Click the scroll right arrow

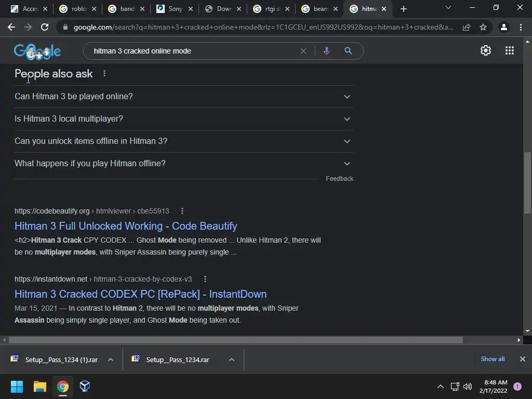pyautogui.click(x=519, y=340)
